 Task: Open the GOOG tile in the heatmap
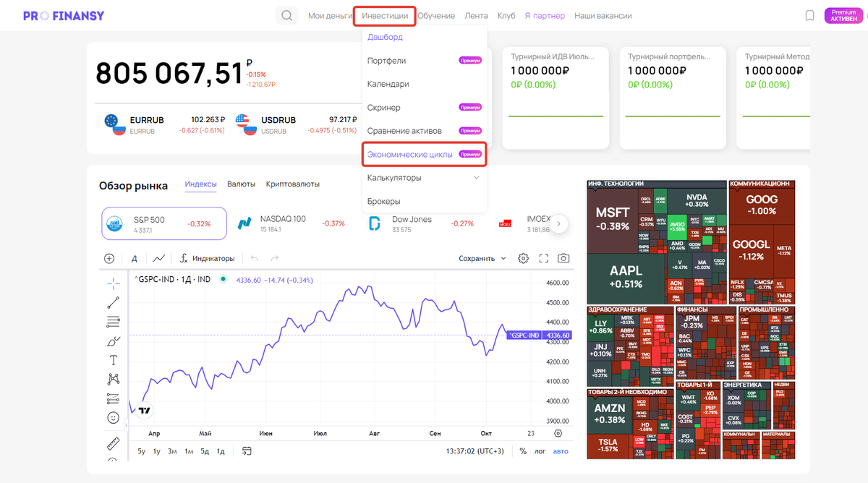point(762,205)
